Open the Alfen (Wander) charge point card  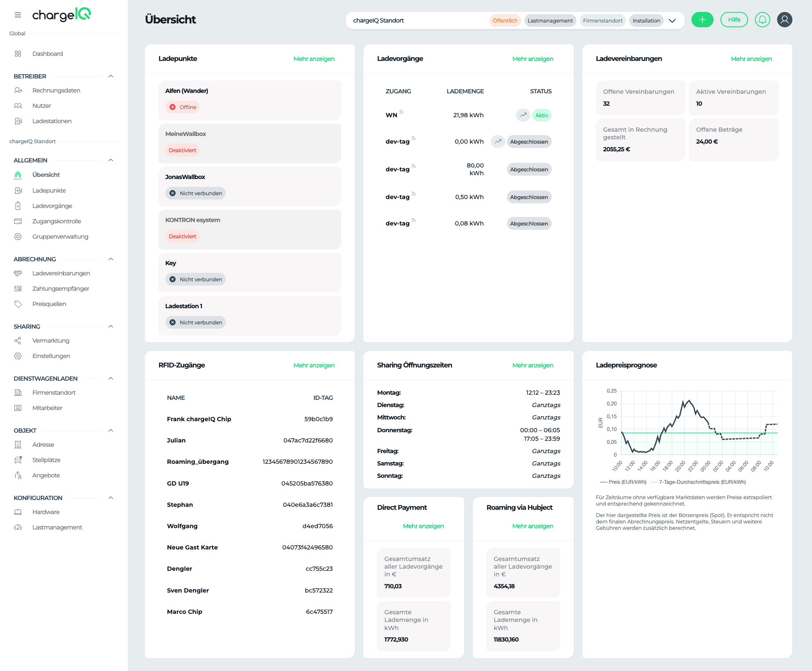pos(250,100)
